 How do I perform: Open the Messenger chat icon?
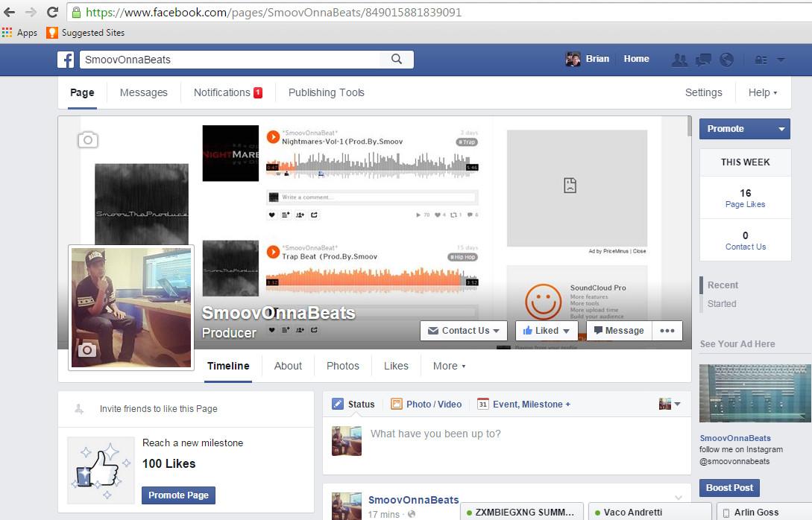coord(703,59)
